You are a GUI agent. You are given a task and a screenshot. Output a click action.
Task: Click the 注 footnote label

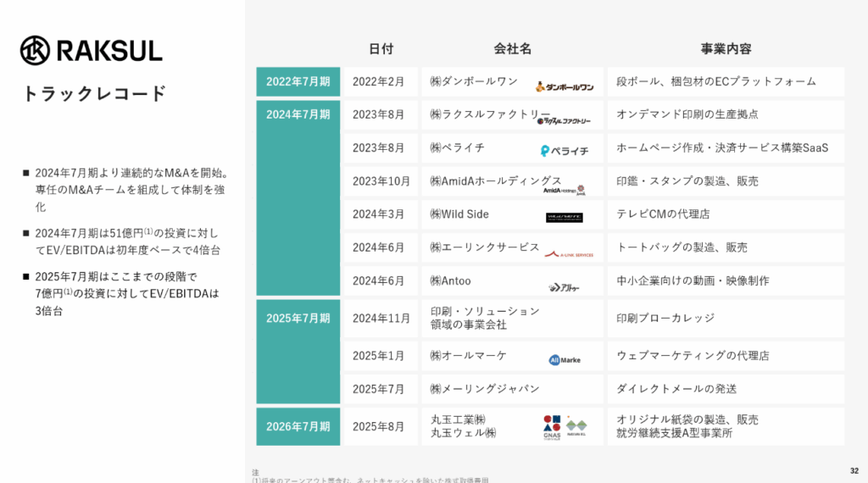tap(255, 473)
